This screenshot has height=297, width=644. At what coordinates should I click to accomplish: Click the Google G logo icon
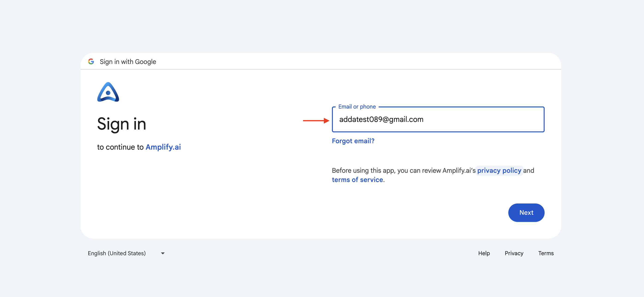[x=91, y=61]
